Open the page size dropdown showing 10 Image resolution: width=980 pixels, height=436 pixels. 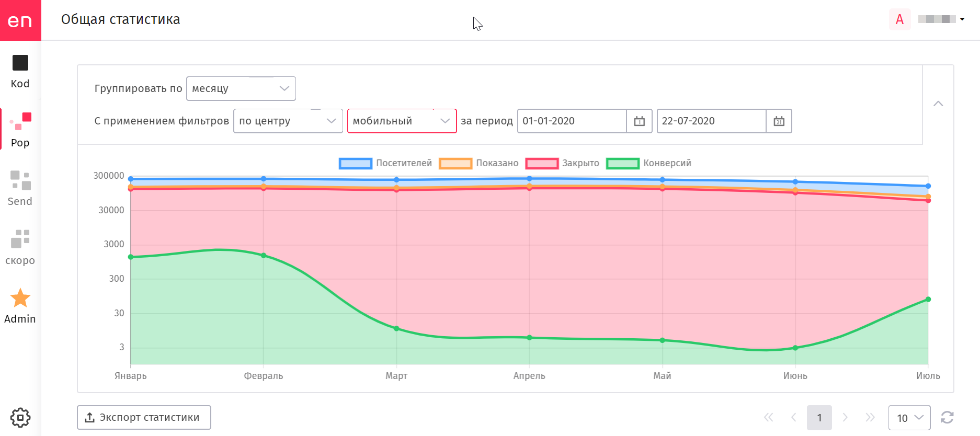pos(909,418)
